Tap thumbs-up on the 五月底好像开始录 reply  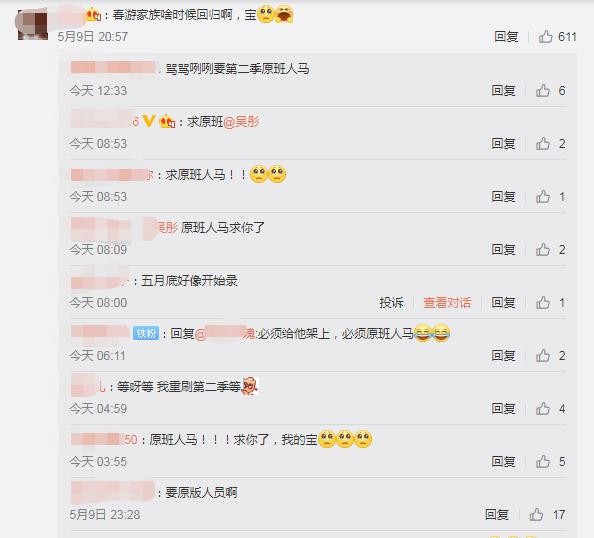[x=542, y=302]
